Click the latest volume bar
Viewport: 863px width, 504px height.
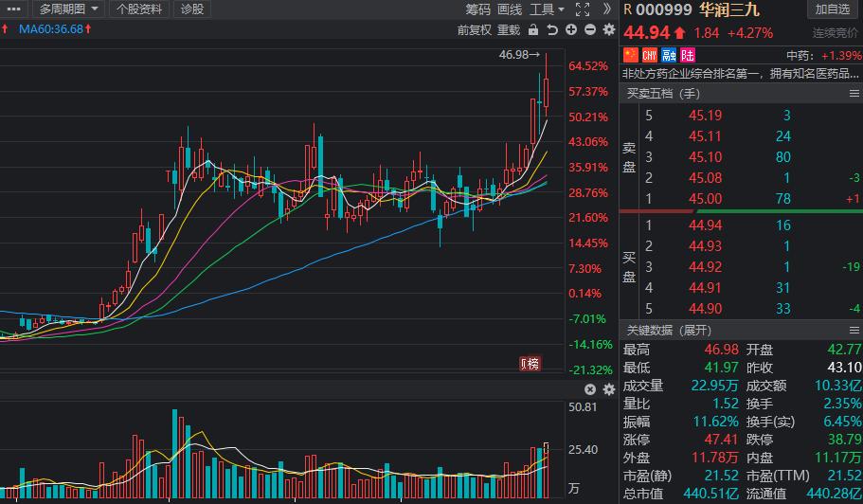click(546, 471)
